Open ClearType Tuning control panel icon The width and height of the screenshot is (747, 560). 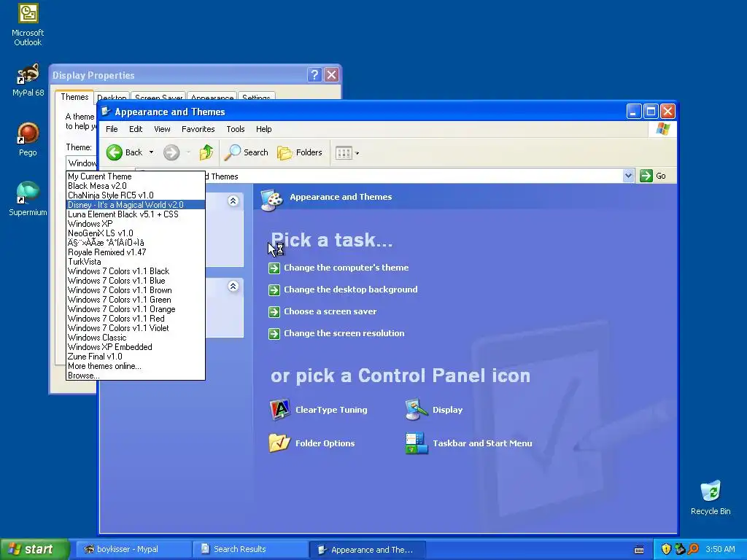[319, 410]
